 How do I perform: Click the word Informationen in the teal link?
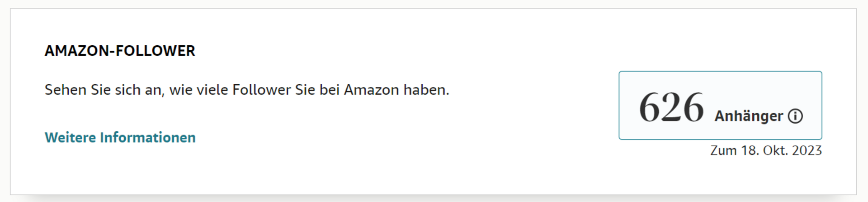click(x=148, y=137)
